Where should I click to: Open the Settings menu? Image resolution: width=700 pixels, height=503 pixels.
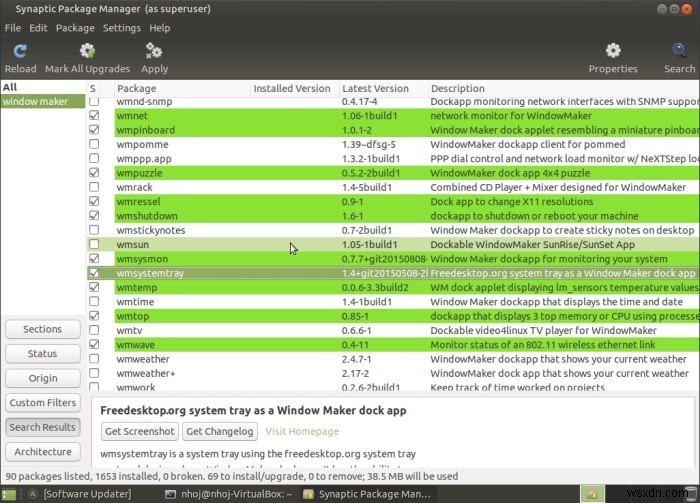(x=121, y=28)
